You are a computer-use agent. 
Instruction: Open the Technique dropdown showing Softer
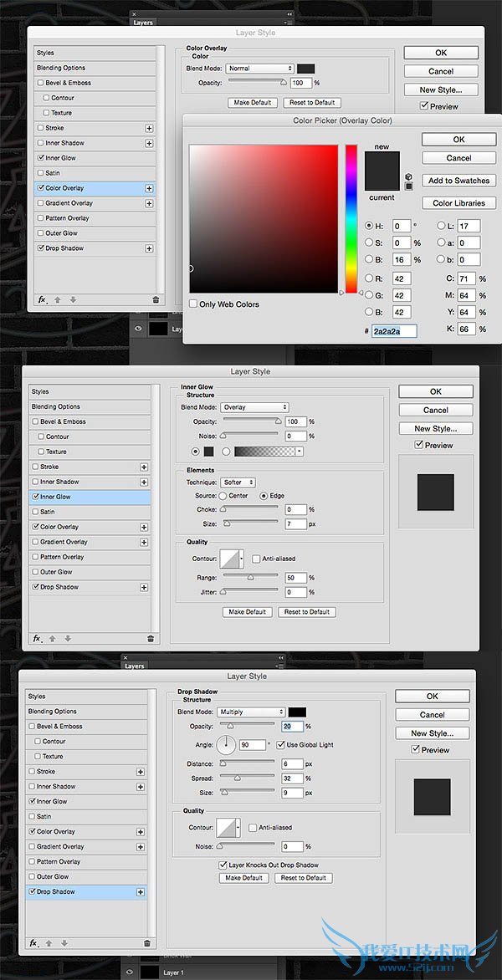click(238, 482)
